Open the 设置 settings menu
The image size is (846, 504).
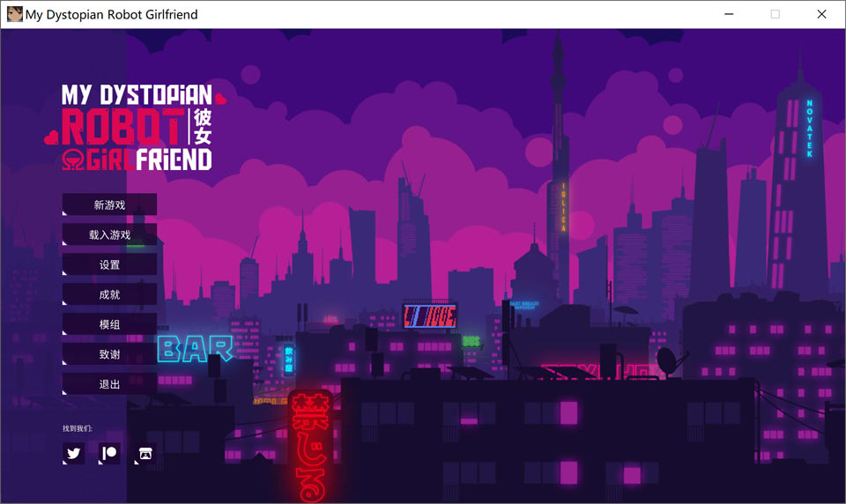[x=109, y=264]
